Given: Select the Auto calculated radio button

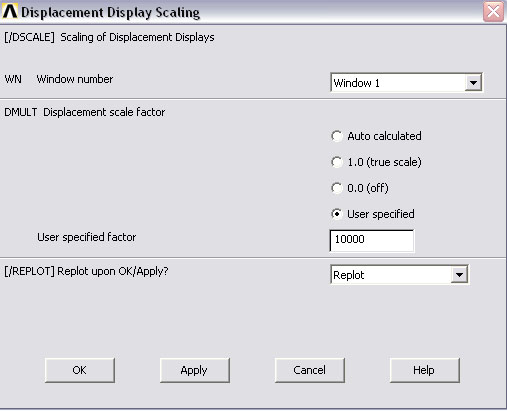Looking at the screenshot, I should click(337, 136).
